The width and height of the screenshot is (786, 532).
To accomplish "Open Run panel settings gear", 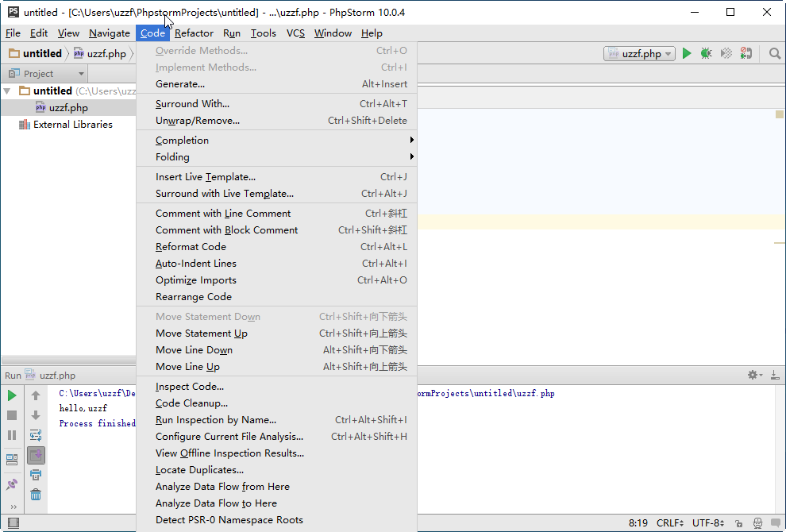I will point(754,375).
